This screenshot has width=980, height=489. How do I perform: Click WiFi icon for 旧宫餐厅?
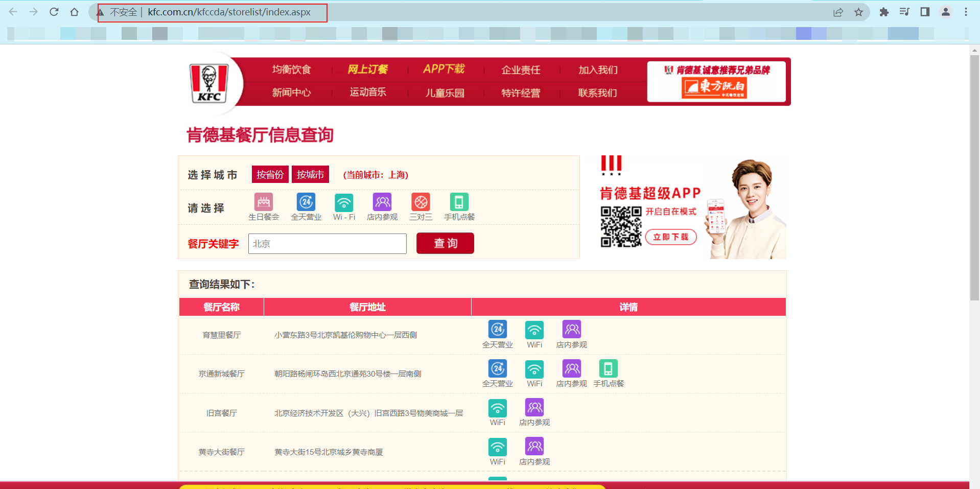pyautogui.click(x=498, y=408)
